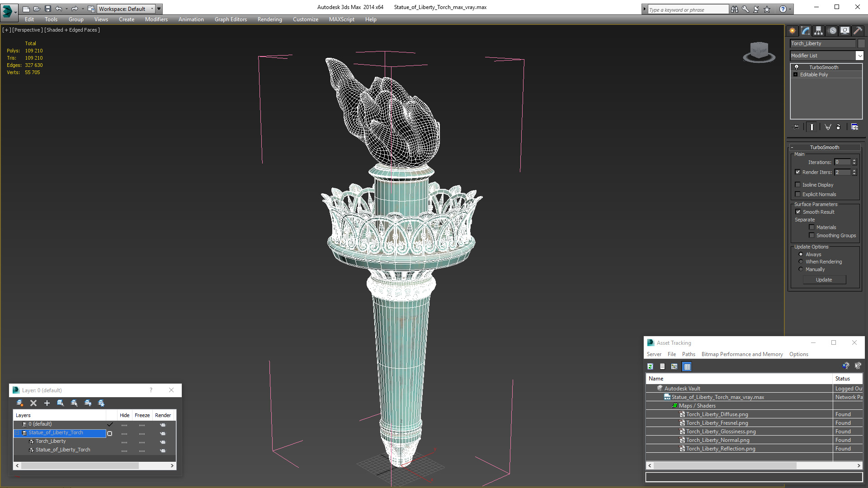This screenshot has width=868, height=488.
Task: Click Status Log list icon in Asset Tracking
Action: 662,366
